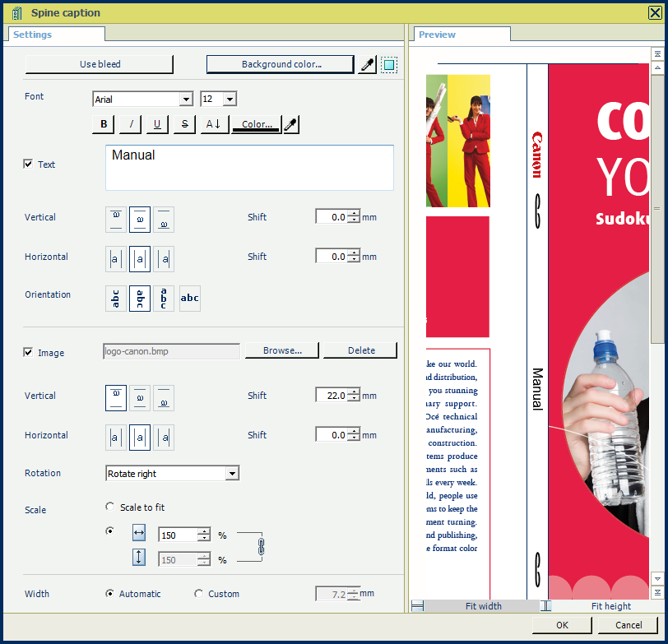668x644 pixels.
Task: Toggle underline text formatting
Action: 157,124
